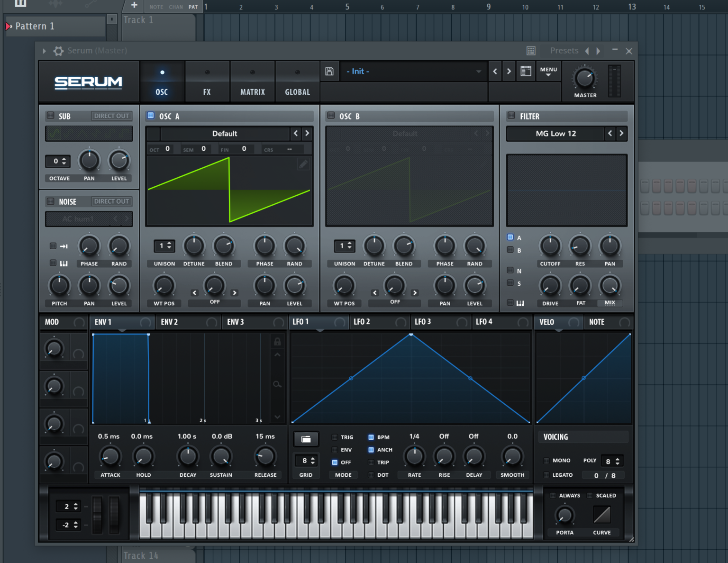Toggle BPM sync in LFO 1
728x563 pixels.
click(x=372, y=437)
